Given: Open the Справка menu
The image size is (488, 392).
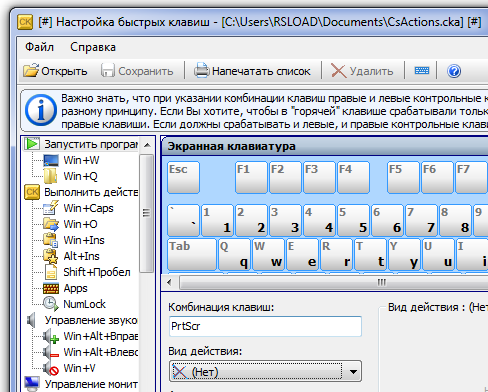Looking at the screenshot, I should coord(93,47).
